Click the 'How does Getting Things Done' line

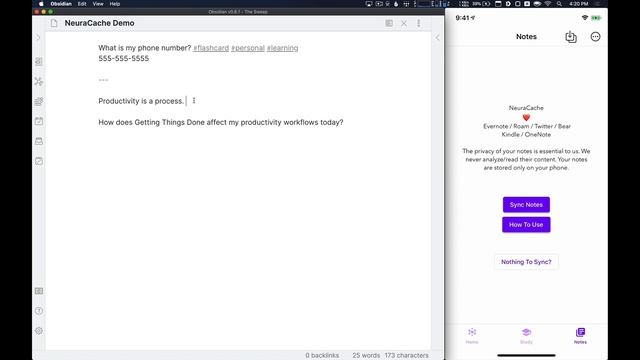point(221,122)
